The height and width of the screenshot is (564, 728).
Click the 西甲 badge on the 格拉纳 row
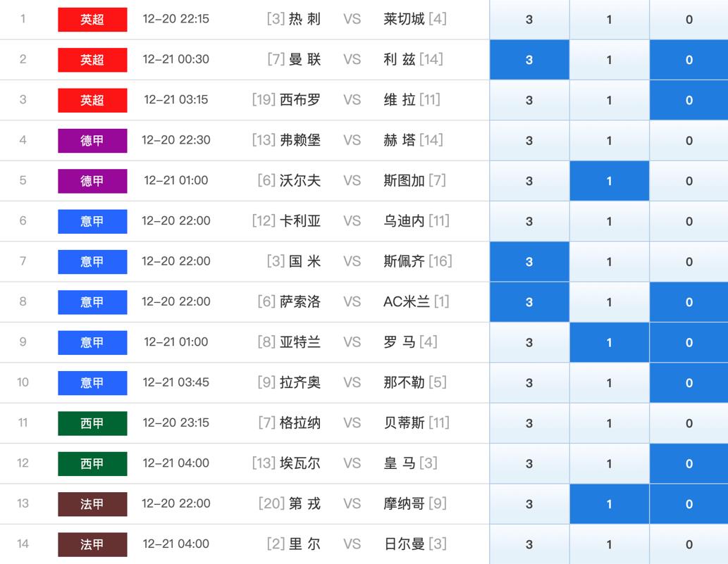[x=92, y=423]
